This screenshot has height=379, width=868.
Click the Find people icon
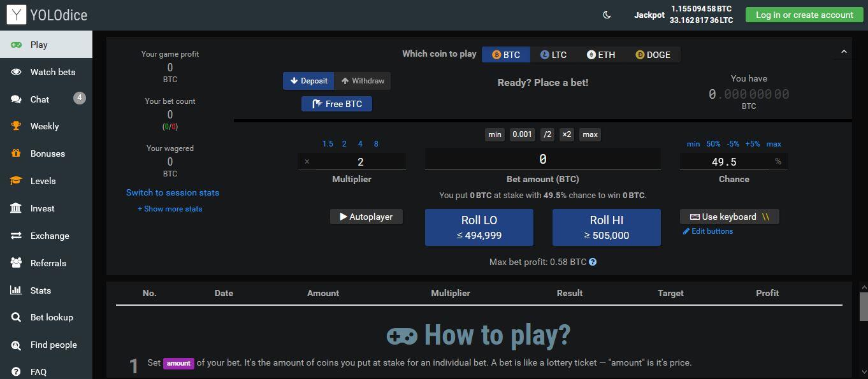[x=16, y=345]
